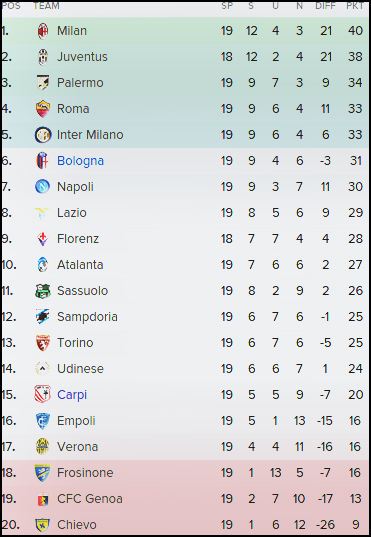Open the Bologna team link
The height and width of the screenshot is (537, 371).
[81, 161]
